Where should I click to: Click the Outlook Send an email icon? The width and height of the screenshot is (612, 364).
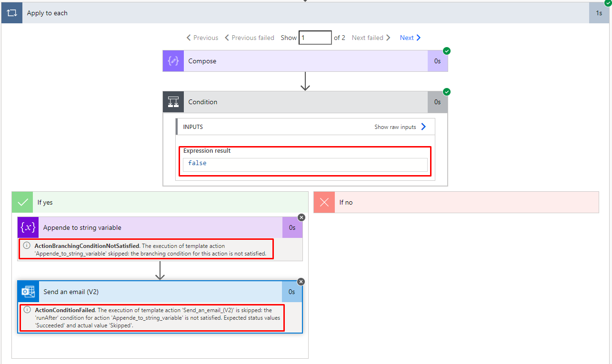(28, 292)
